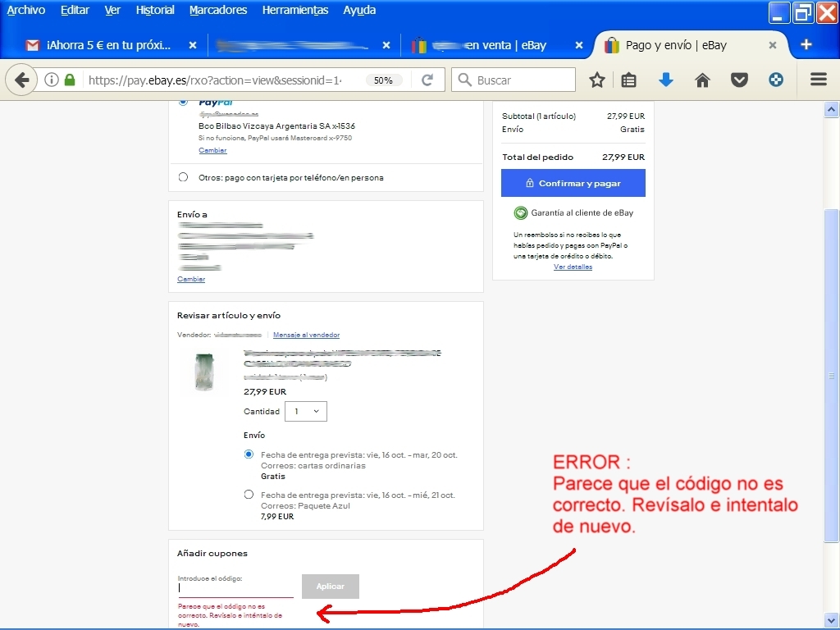Reset the 50% zoom indicator
Viewport: 840px width, 630px height.
click(x=383, y=80)
